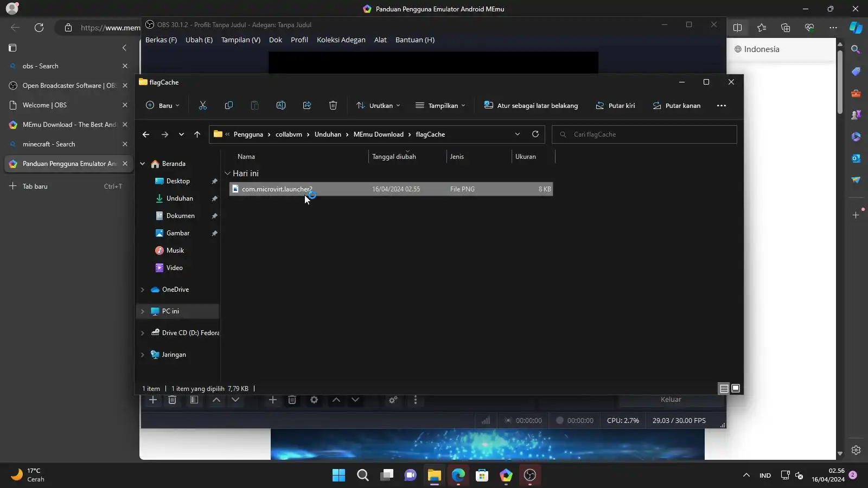The height and width of the screenshot is (488, 868).
Task: Click the Copy icon in File Explorer toolbar
Action: coord(229,106)
